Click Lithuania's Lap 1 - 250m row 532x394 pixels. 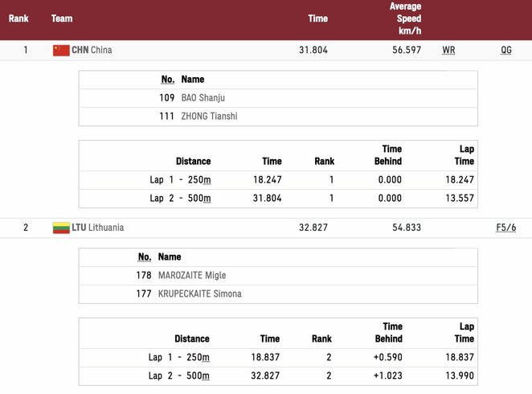(178, 357)
